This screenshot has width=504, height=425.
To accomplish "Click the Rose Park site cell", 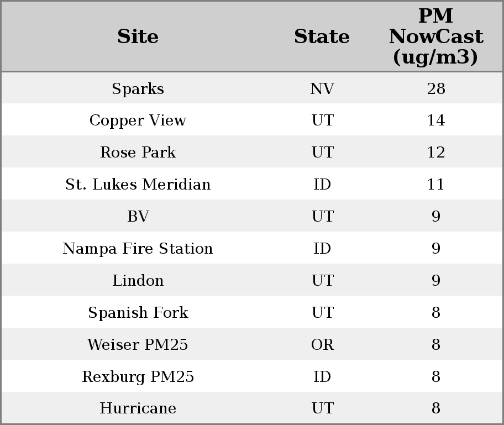I will pyautogui.click(x=138, y=153).
